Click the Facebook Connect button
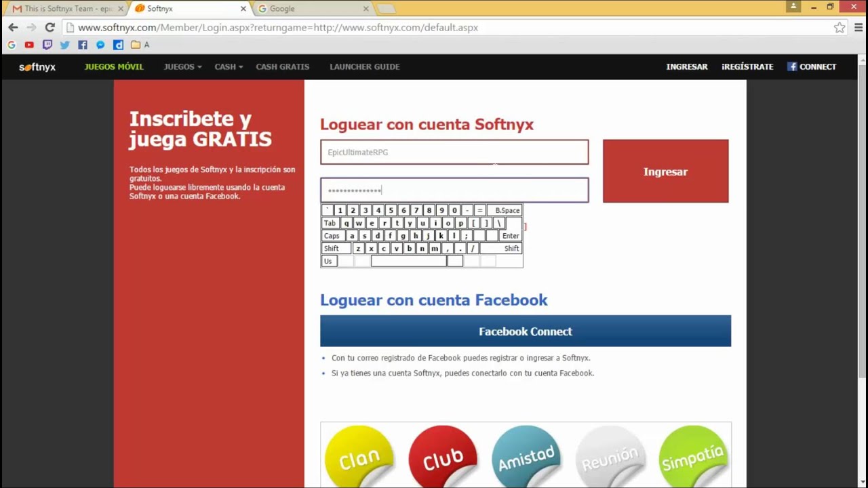This screenshot has height=488, width=868. pyautogui.click(x=526, y=331)
